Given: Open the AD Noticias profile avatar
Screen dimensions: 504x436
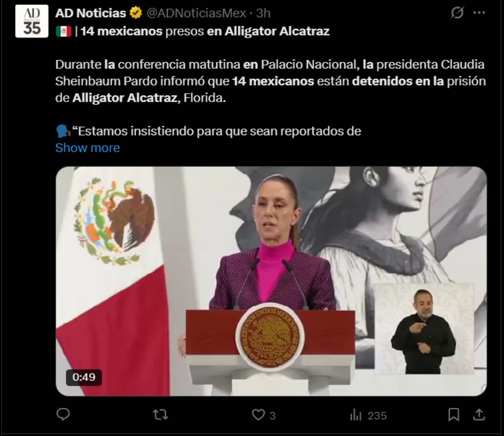Looking at the screenshot, I should (32, 21).
